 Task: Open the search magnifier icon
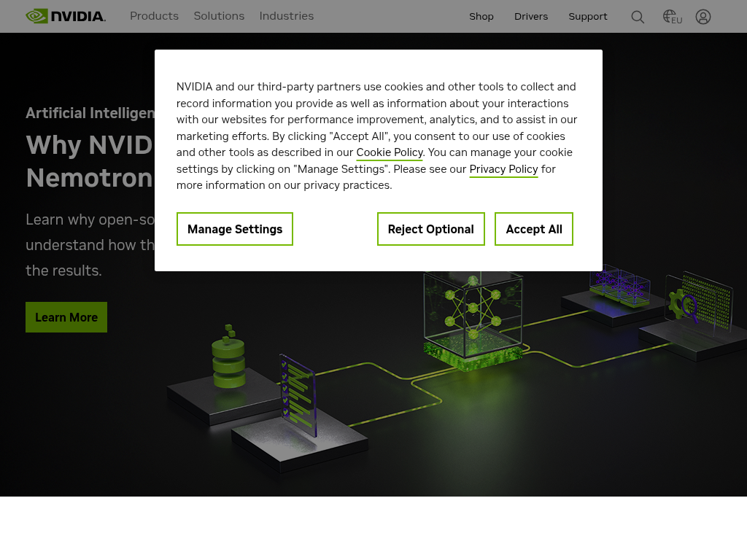pyautogui.click(x=638, y=17)
